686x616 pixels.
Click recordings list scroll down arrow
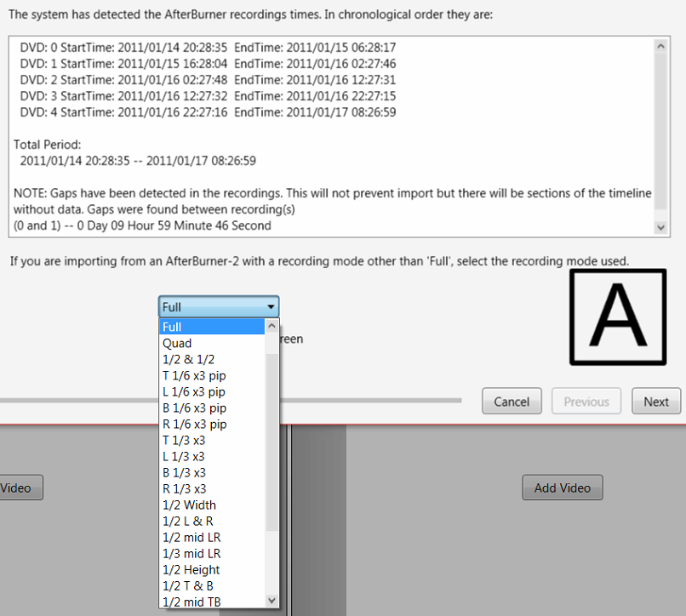pyautogui.click(x=660, y=227)
